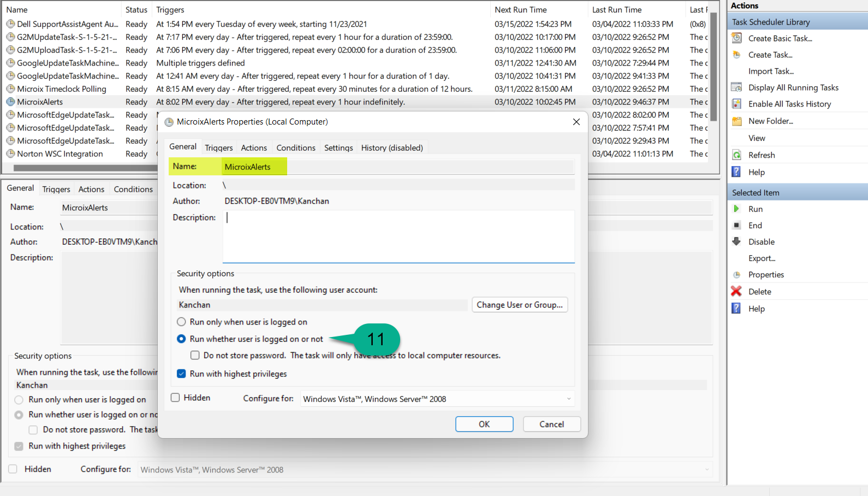Click the New Folder icon
This screenshot has height=496, width=868.
tap(736, 121)
